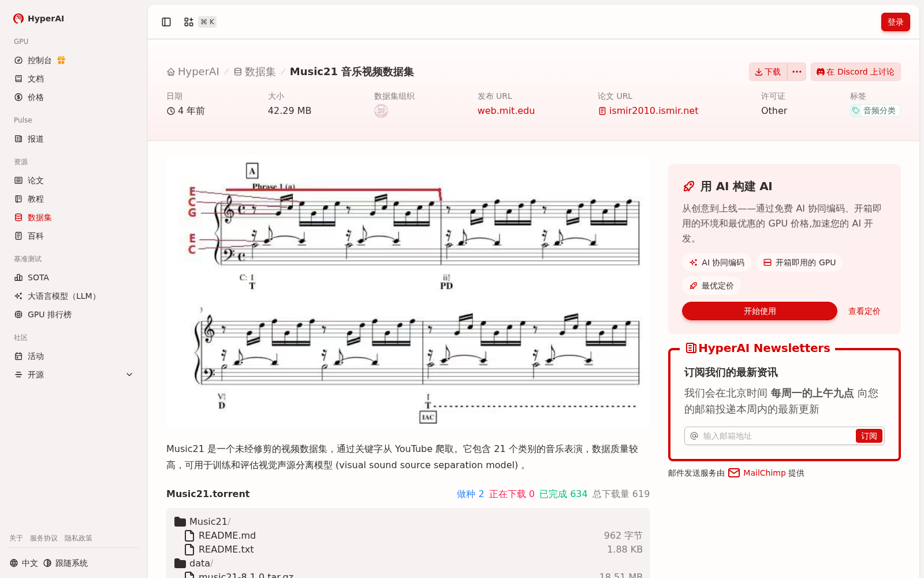This screenshot has height=578, width=924.
Task: Click the 总下载量 619 stat
Action: pyautogui.click(x=621, y=494)
